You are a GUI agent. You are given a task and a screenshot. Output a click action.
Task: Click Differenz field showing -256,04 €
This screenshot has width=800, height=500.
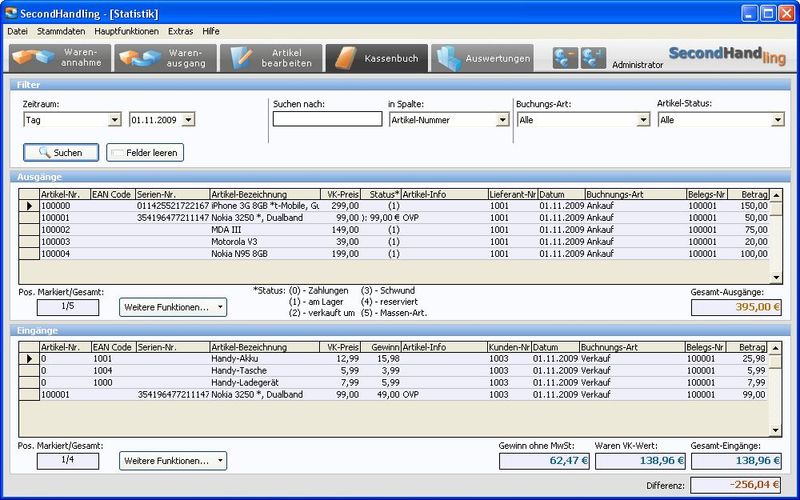pos(736,485)
